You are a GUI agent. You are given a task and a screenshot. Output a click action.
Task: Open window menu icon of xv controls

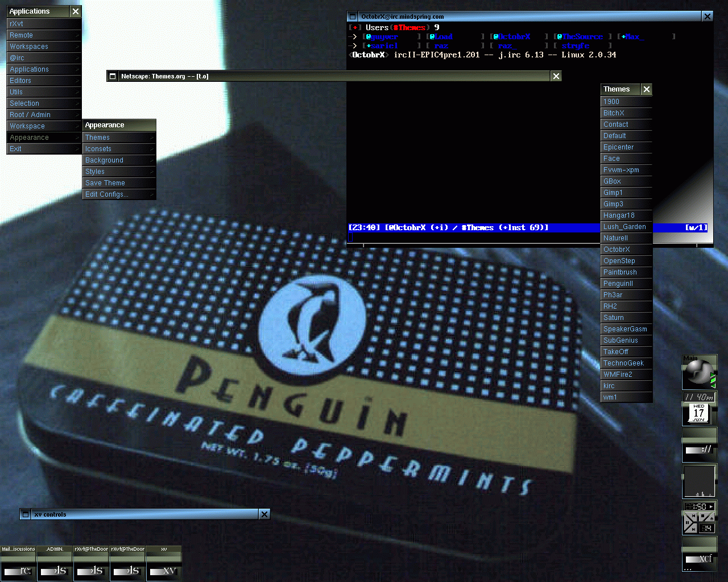[x=25, y=514]
